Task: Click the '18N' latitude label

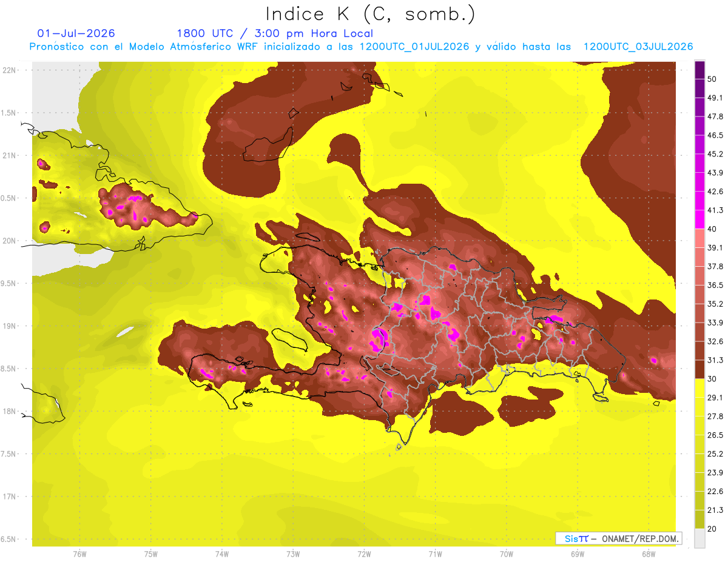Action: 10,411
